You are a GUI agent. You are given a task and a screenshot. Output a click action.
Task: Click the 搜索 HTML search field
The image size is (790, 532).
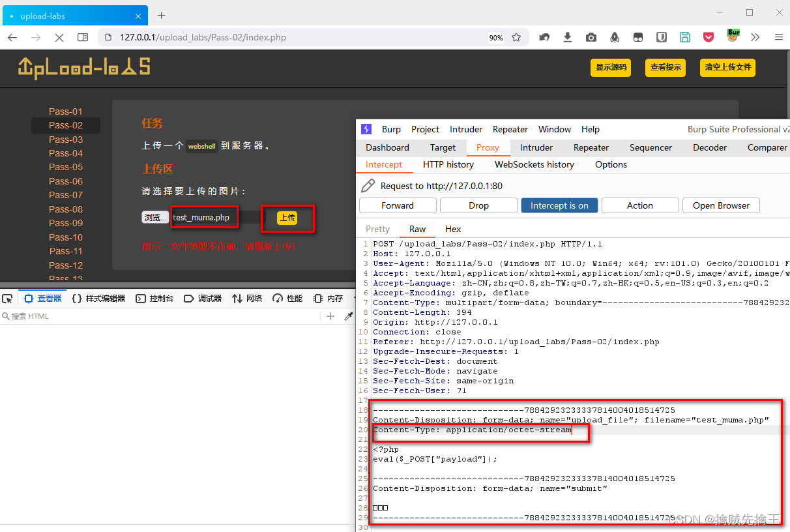pos(160,316)
